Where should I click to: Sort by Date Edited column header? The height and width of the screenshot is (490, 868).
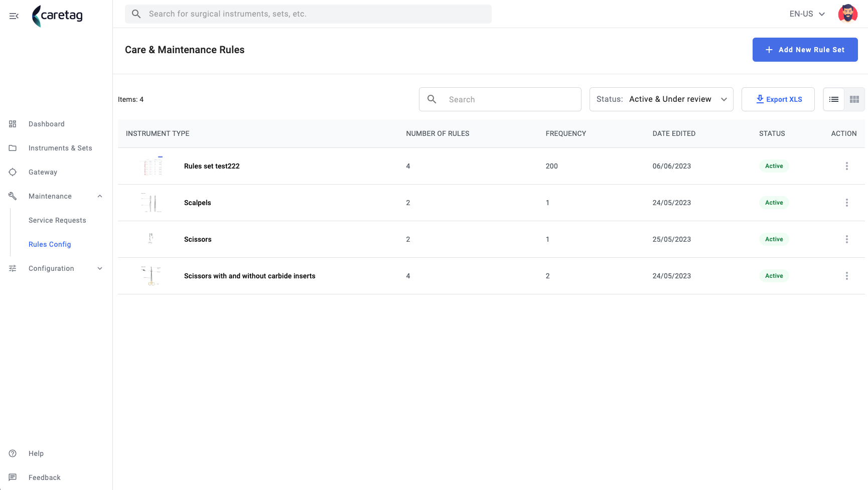pyautogui.click(x=674, y=133)
